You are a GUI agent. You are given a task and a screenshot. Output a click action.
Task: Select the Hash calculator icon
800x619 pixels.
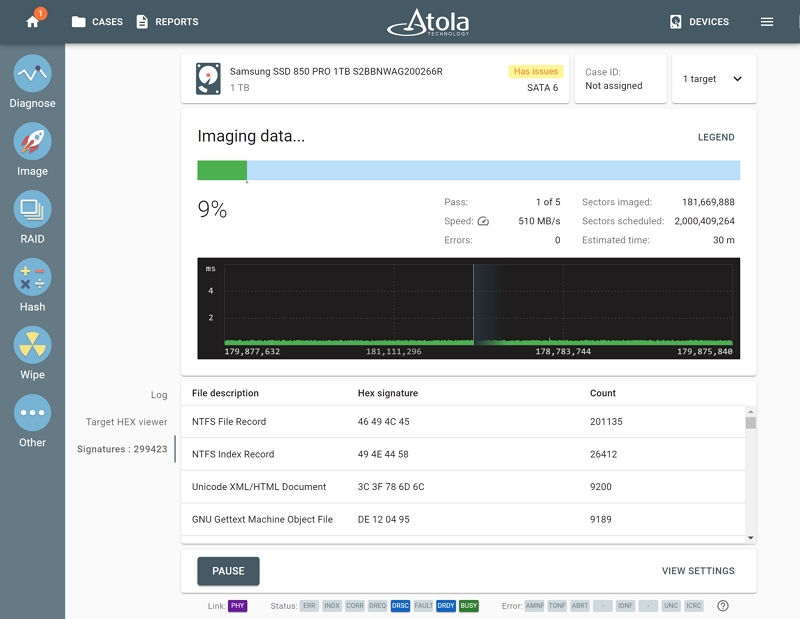(32, 277)
